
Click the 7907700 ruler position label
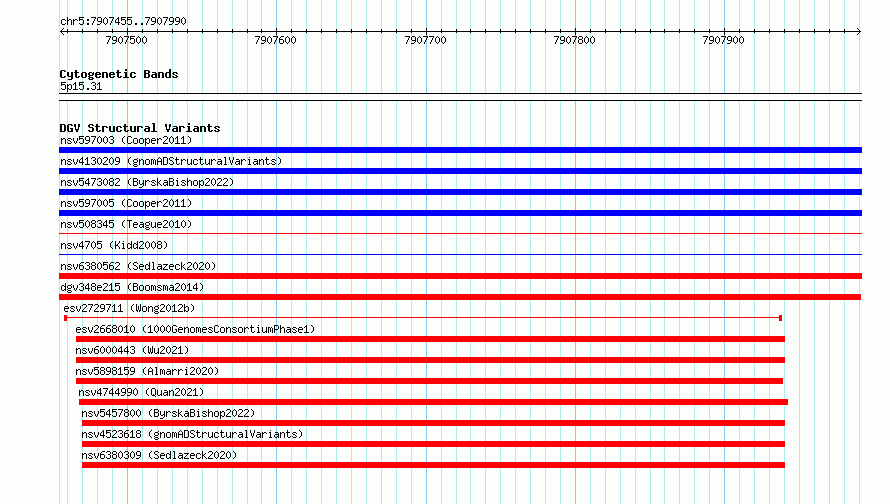pos(425,40)
